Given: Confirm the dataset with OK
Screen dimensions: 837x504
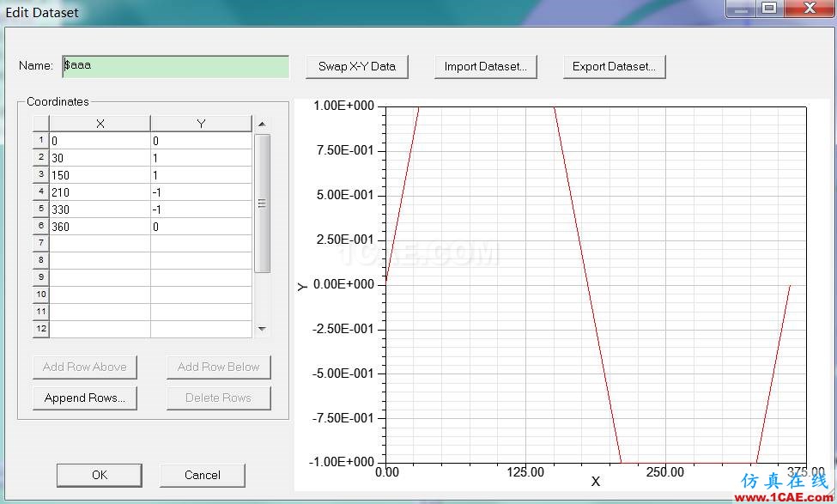Looking at the screenshot, I should pyautogui.click(x=100, y=475).
